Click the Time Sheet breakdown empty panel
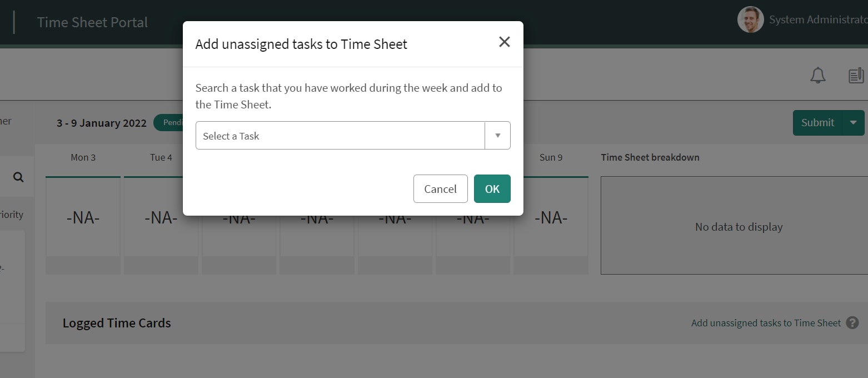The image size is (868, 378). pyautogui.click(x=739, y=226)
